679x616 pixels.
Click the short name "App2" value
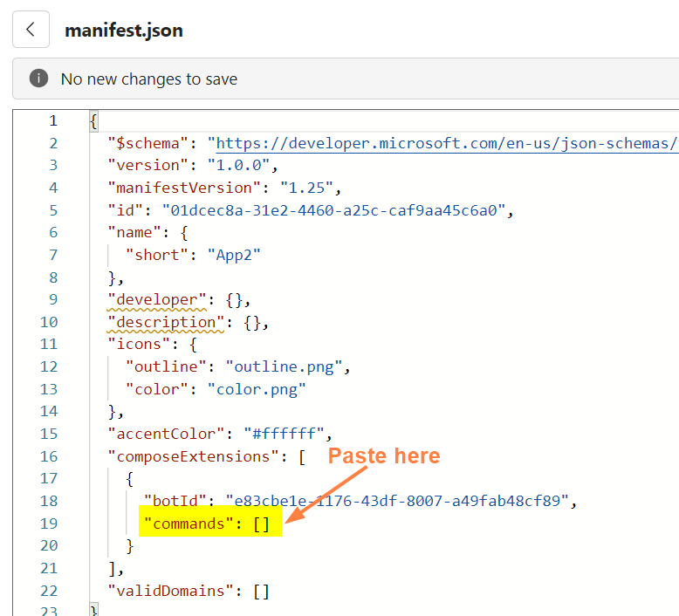click(x=234, y=255)
